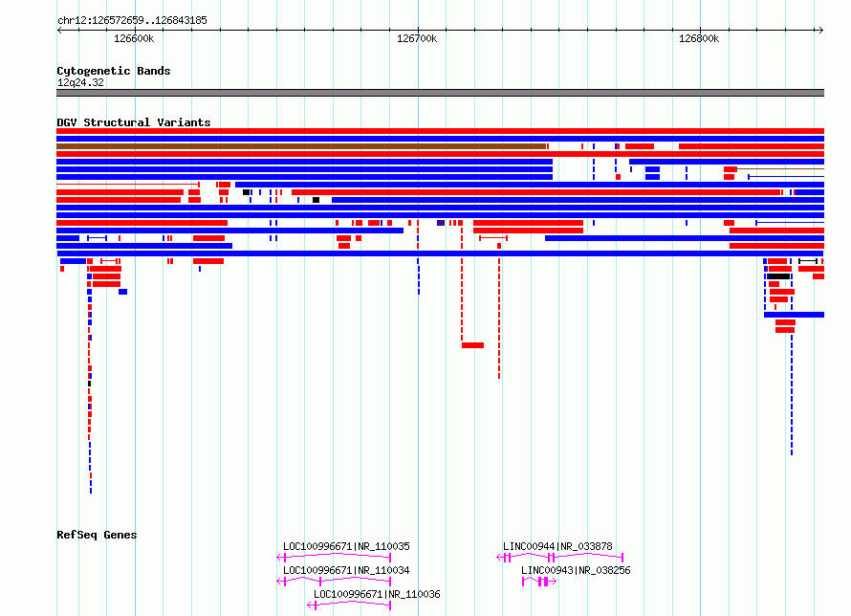Select the DGV Structural Variants track title

click(134, 122)
